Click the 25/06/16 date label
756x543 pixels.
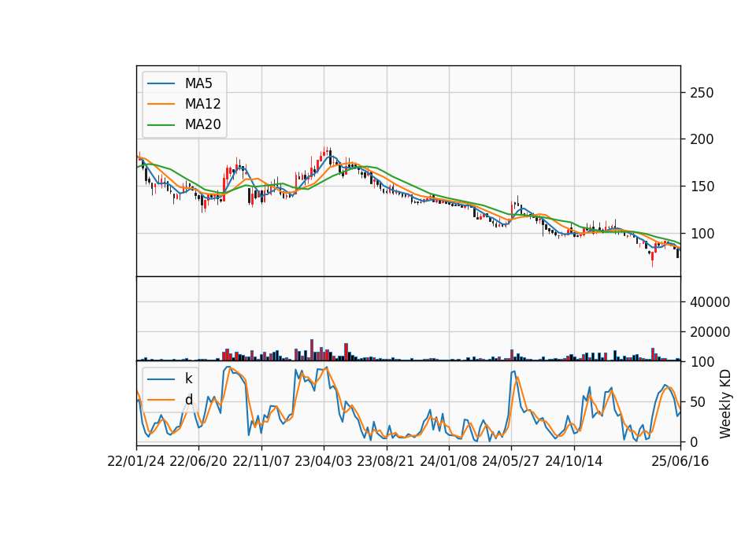680,461
